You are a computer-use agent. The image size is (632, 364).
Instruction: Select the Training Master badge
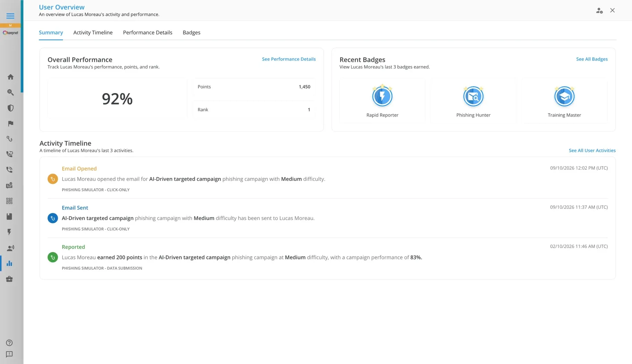[564, 101]
